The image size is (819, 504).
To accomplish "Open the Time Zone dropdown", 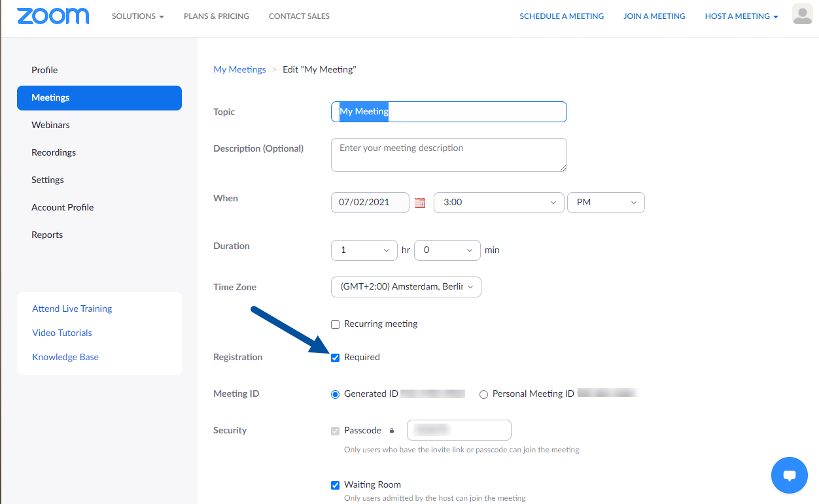I will pyautogui.click(x=406, y=287).
